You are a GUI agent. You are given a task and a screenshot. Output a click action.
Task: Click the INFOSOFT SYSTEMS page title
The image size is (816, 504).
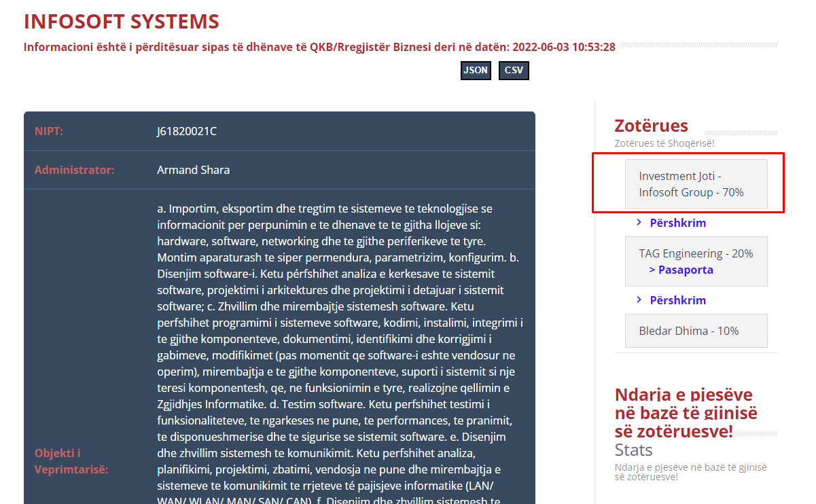pyautogui.click(x=122, y=21)
